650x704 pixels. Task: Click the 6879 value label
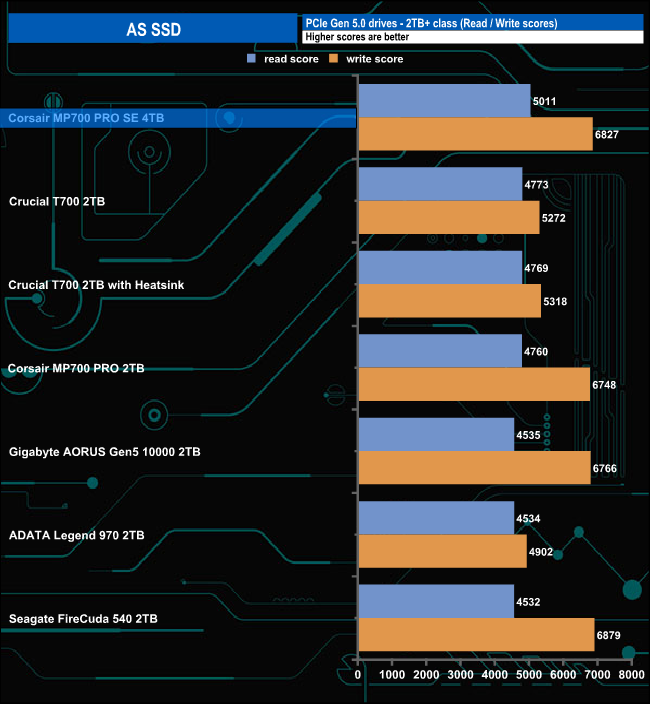609,636
